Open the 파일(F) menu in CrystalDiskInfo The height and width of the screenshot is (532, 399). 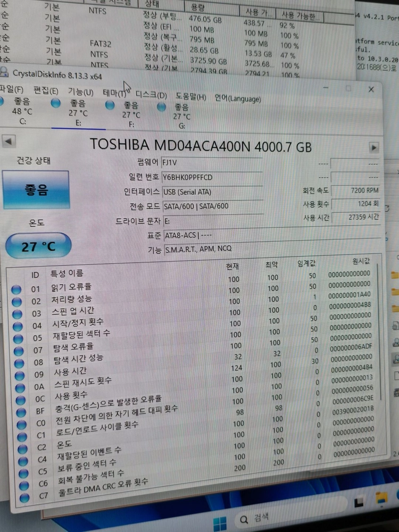tap(12, 89)
